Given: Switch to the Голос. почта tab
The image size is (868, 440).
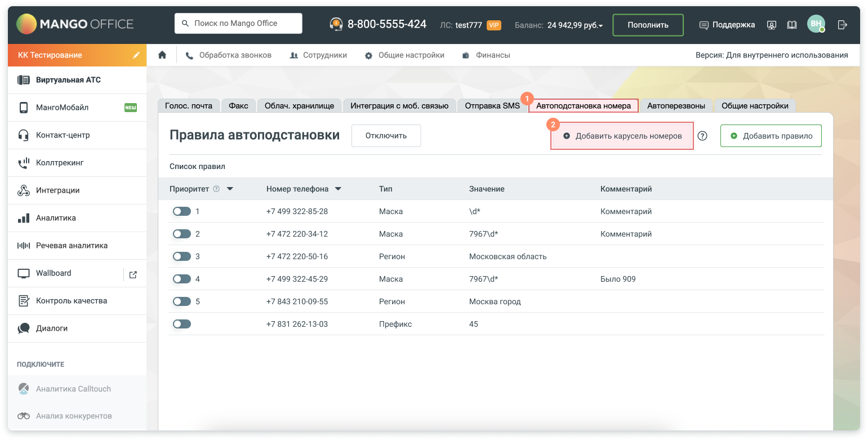Looking at the screenshot, I should [x=189, y=106].
